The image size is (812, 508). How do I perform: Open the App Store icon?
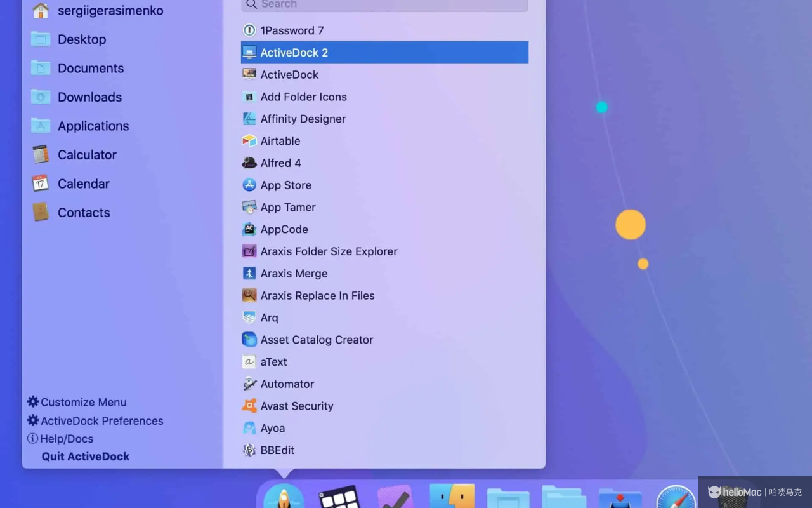pyautogui.click(x=249, y=185)
